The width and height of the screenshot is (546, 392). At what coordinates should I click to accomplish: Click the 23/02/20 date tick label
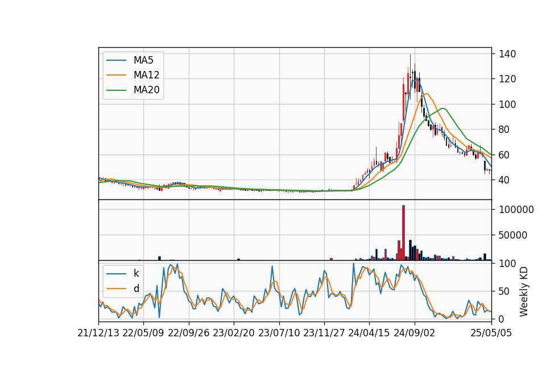pyautogui.click(x=234, y=333)
